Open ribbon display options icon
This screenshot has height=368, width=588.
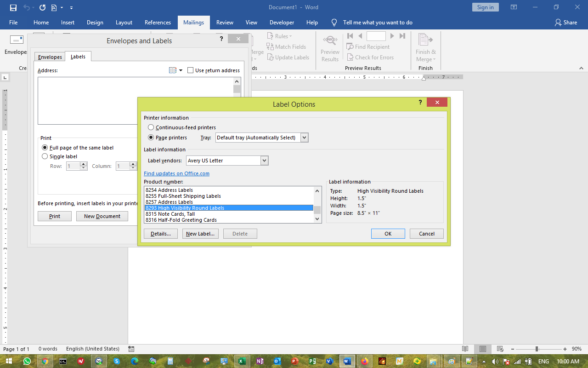(x=514, y=7)
